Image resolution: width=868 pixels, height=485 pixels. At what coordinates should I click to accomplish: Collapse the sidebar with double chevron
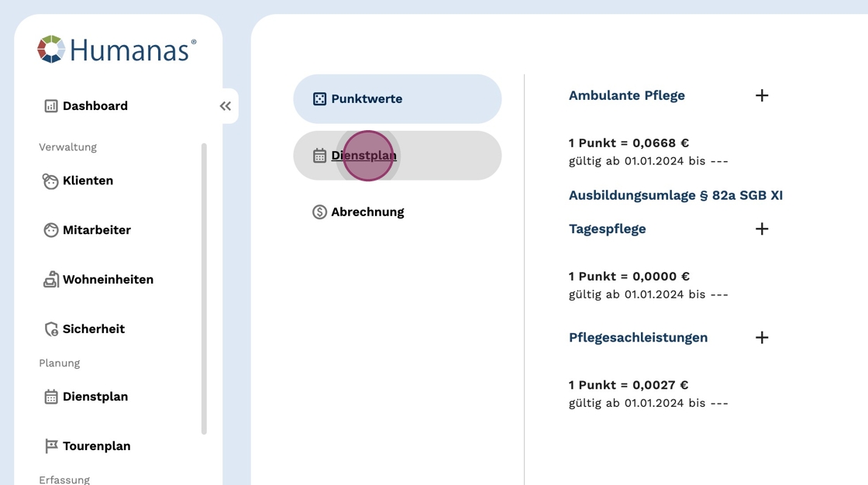(x=226, y=106)
